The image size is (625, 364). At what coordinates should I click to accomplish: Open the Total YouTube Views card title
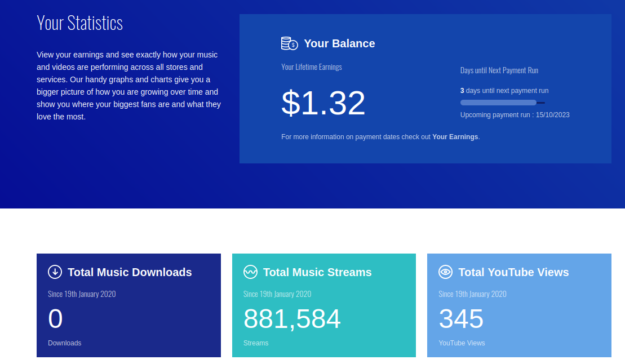[513, 272]
